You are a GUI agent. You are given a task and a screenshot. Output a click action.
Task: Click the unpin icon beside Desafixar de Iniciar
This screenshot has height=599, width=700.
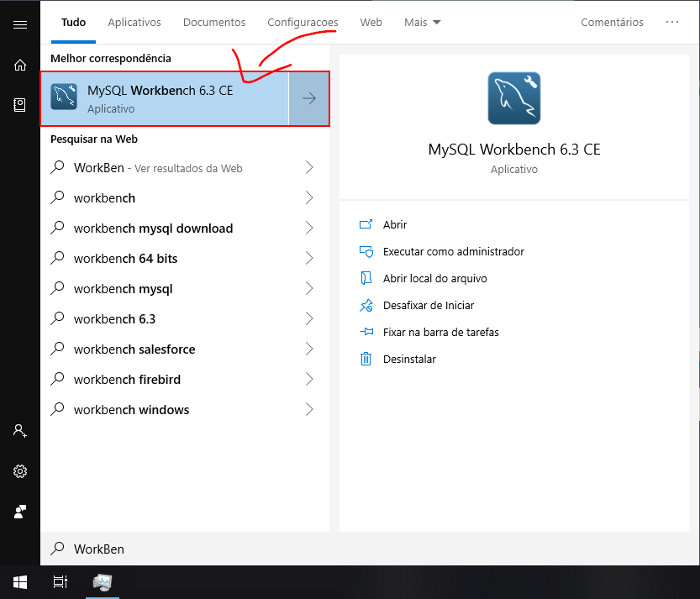click(366, 305)
